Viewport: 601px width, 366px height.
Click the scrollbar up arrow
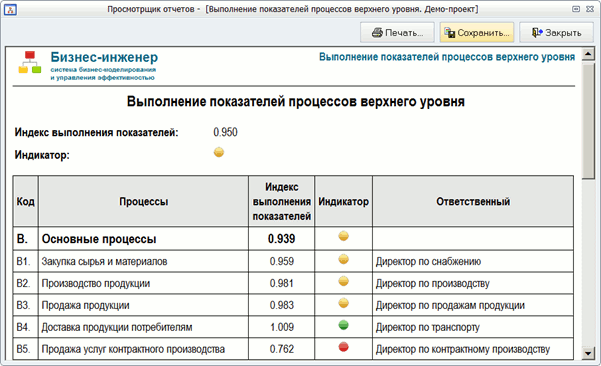pyautogui.click(x=588, y=54)
